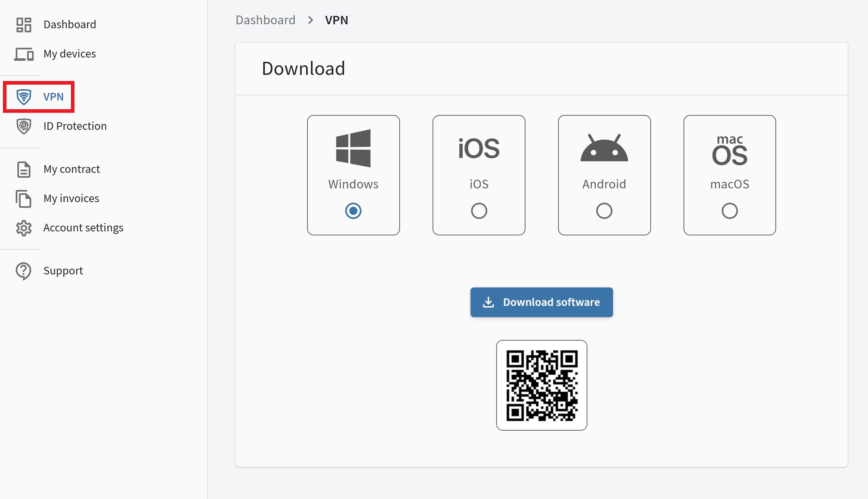Click the My invoices pages icon

click(x=24, y=199)
